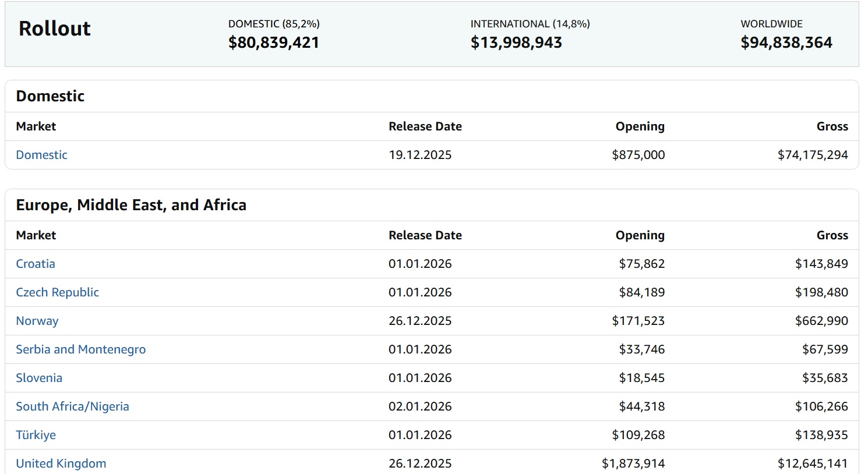Click Türkiye's release date cell
Screen dimensions: 868x474
pos(420,435)
